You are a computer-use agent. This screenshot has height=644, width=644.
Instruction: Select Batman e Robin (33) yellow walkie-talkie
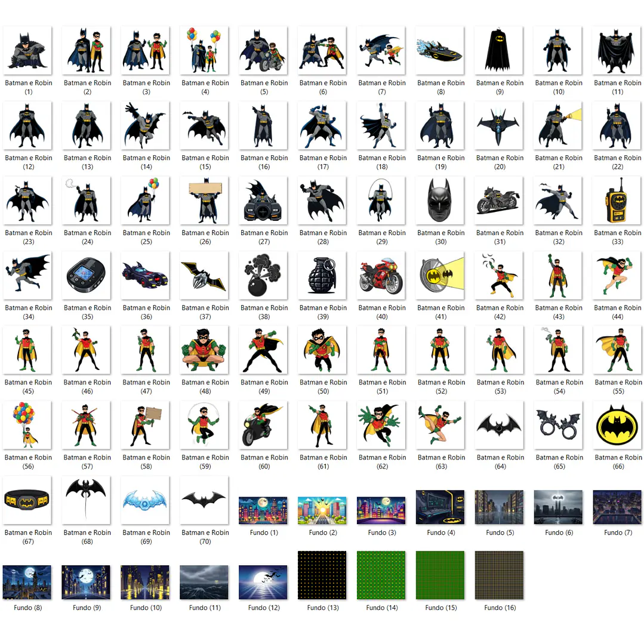(617, 201)
